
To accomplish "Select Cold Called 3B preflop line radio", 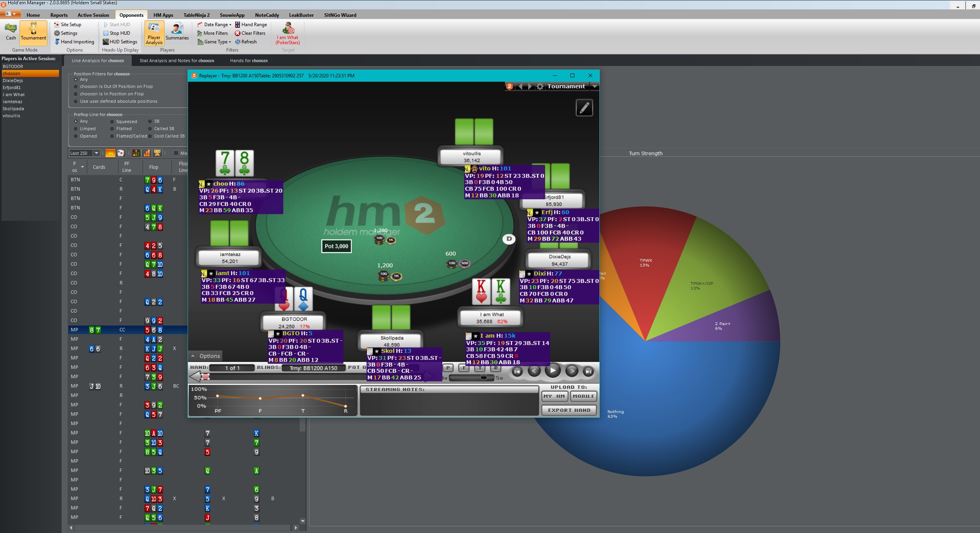I will 150,136.
